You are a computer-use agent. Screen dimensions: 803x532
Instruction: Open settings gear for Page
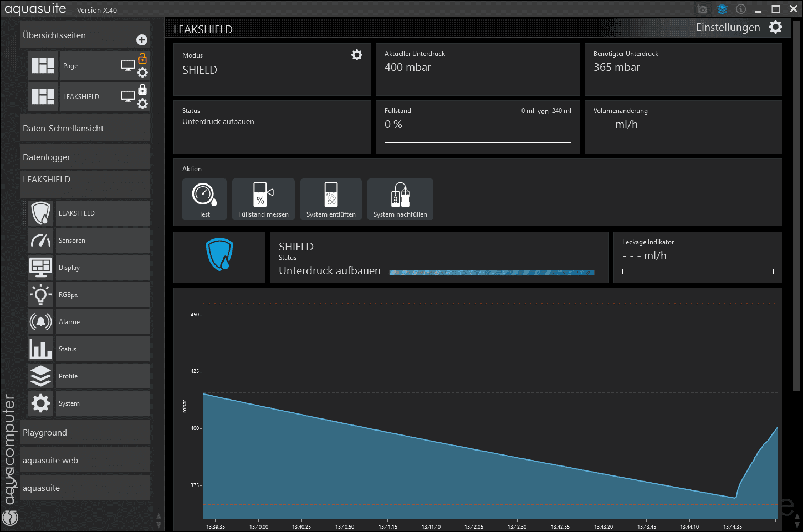tap(142, 73)
